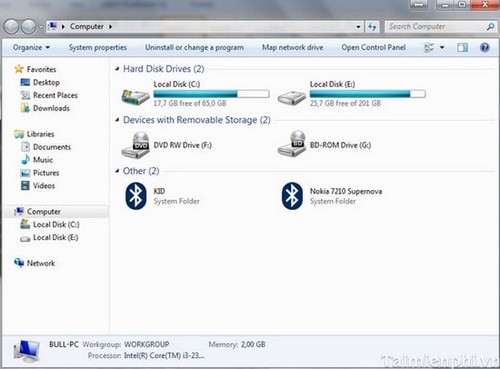Click the Hard Disk Drives (2) heading
Viewport: 500px width, 369px height.
click(164, 69)
